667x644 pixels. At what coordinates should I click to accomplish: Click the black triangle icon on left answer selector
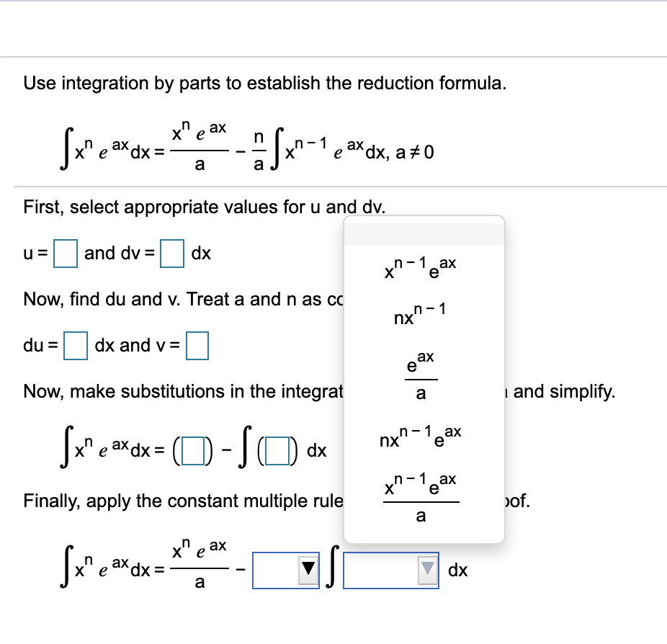click(308, 569)
